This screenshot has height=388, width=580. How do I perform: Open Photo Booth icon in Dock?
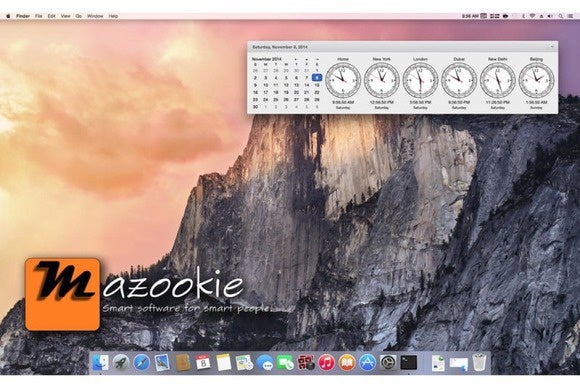(x=306, y=362)
